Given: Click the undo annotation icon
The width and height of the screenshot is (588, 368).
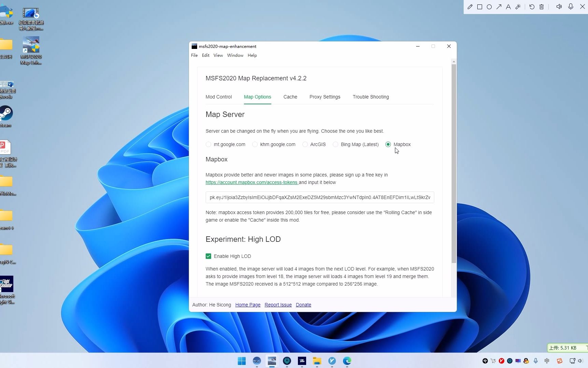Looking at the screenshot, I should point(532,7).
